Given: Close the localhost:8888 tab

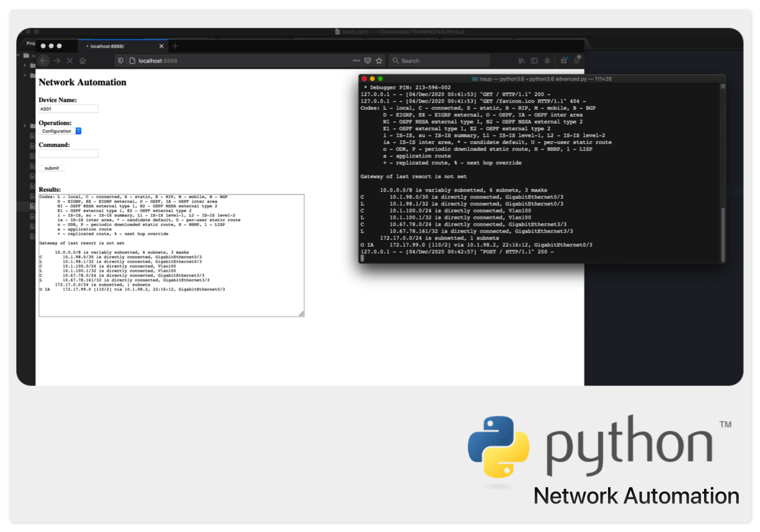Looking at the screenshot, I should point(162,46).
